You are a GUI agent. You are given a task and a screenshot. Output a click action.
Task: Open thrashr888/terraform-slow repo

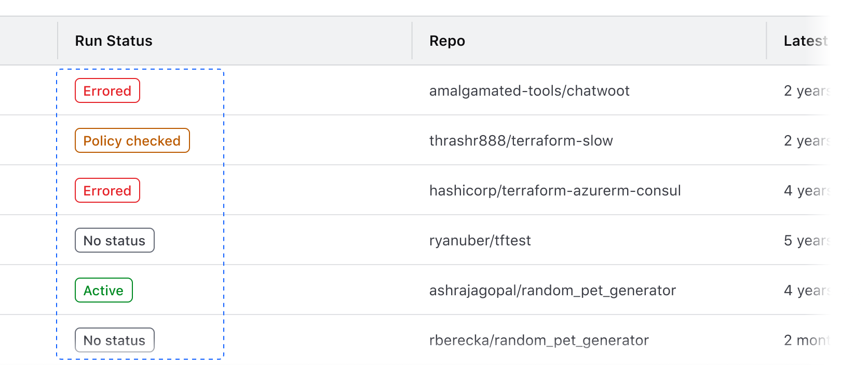[521, 141]
